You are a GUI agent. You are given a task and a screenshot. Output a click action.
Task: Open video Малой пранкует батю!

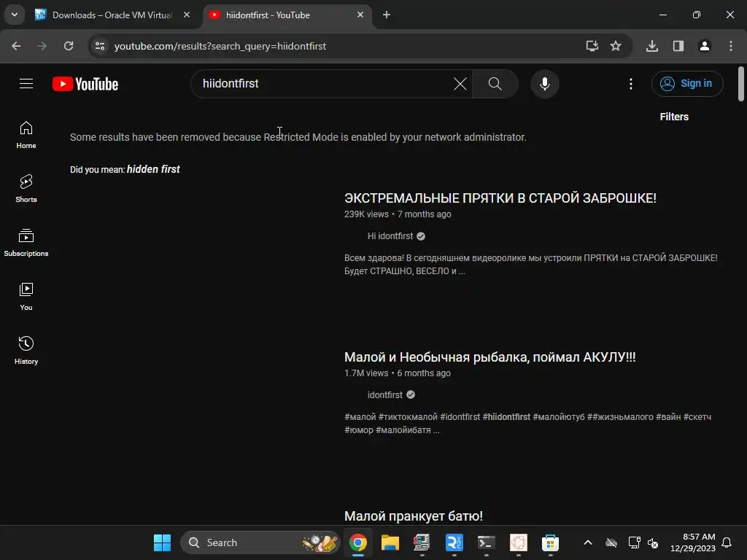click(414, 516)
